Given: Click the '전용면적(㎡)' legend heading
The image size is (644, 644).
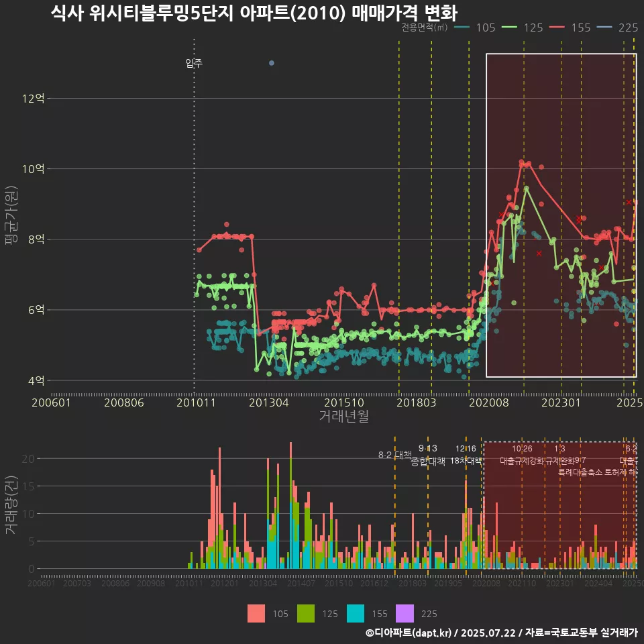Looking at the screenshot, I should point(424,27).
